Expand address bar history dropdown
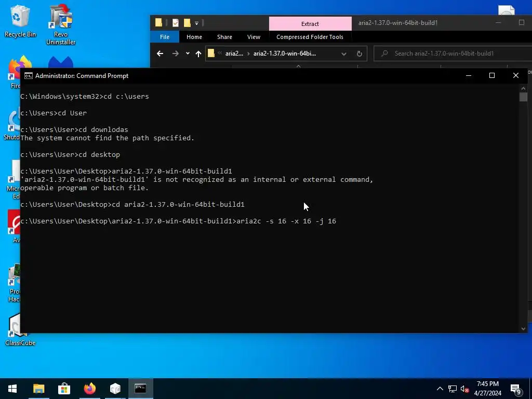 344,54
